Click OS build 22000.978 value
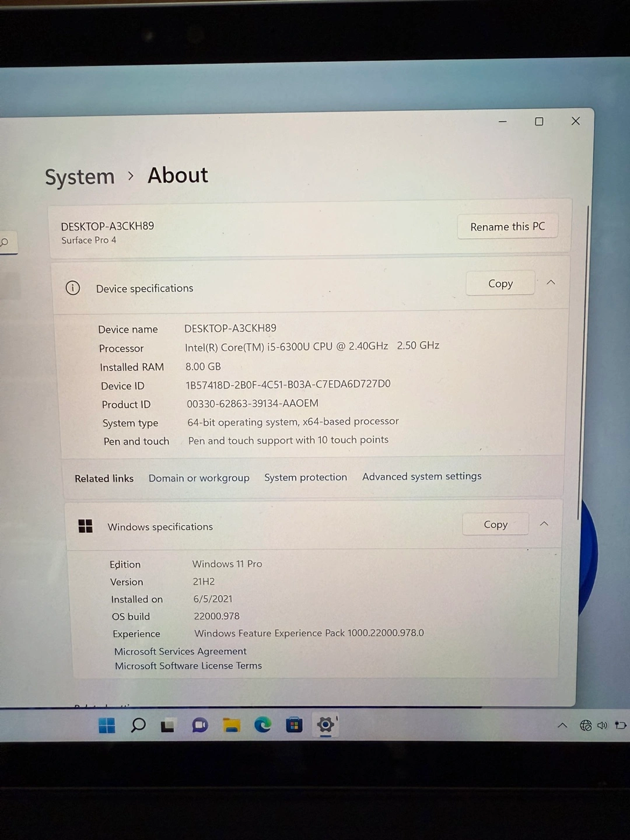The width and height of the screenshot is (630, 840). pos(216,616)
